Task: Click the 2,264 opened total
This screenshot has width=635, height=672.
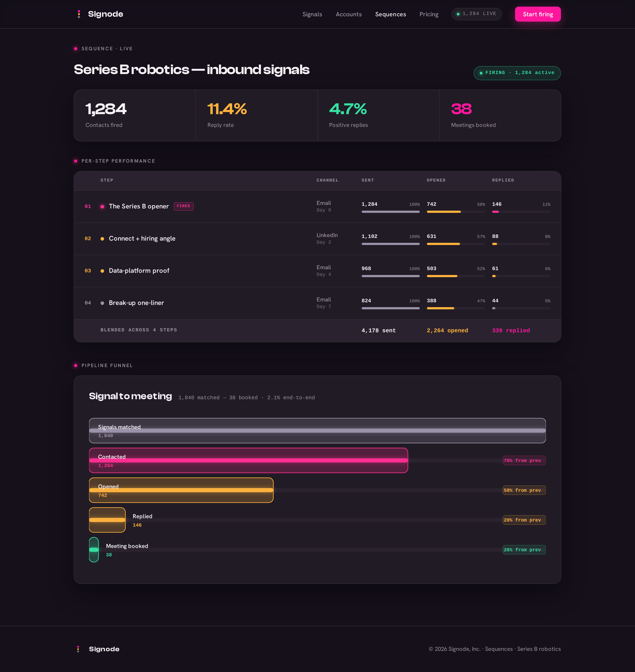Action: click(x=447, y=330)
